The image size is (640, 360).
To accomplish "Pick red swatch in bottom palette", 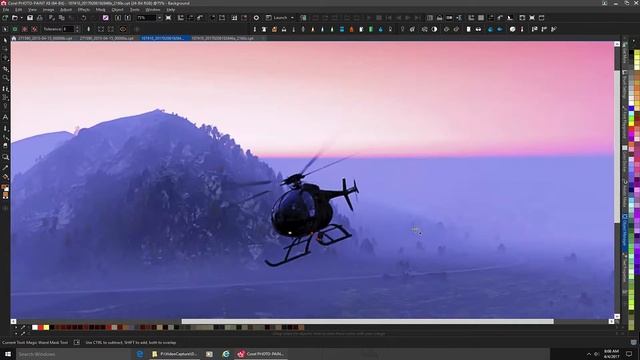I will (x=40, y=327).
